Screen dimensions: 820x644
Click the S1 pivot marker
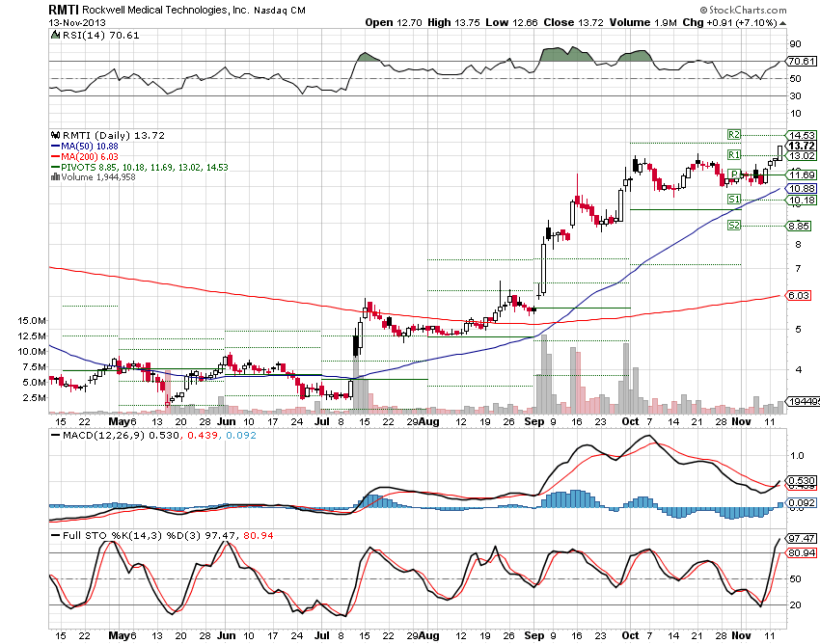click(734, 200)
